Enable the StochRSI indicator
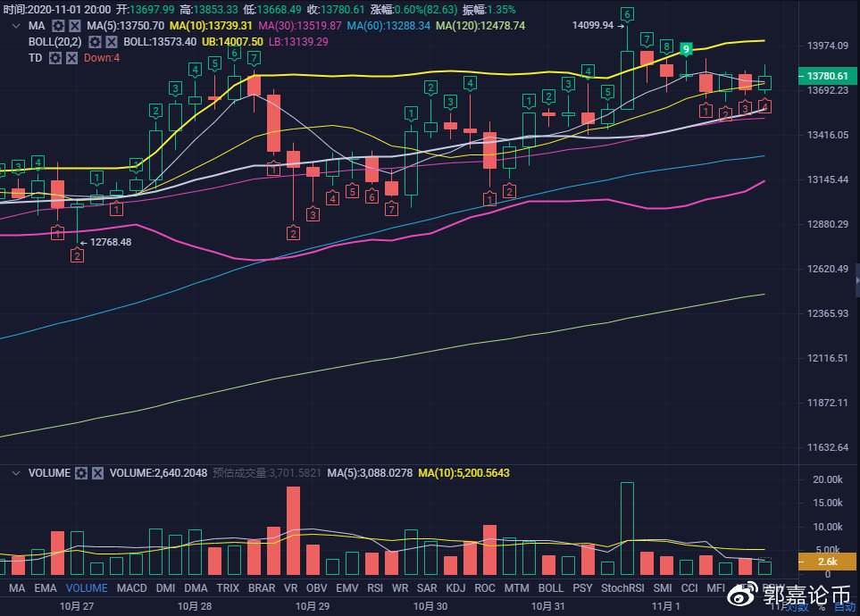 (x=622, y=588)
